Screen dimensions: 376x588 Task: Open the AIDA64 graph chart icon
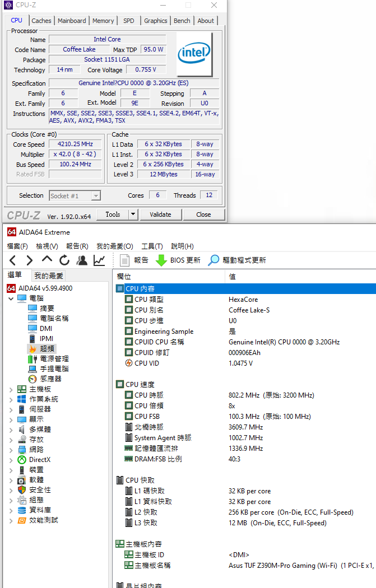click(x=99, y=260)
